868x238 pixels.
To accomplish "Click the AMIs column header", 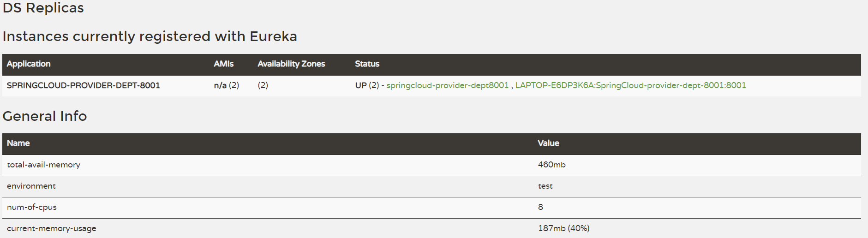I will pos(223,64).
